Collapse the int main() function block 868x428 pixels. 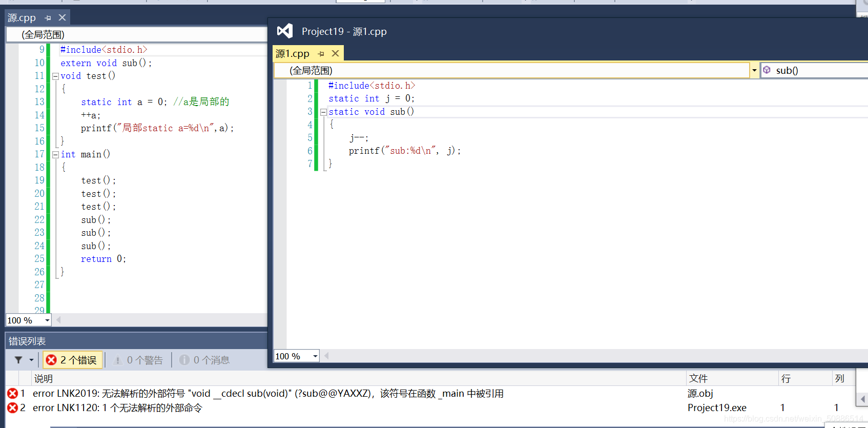(55, 155)
